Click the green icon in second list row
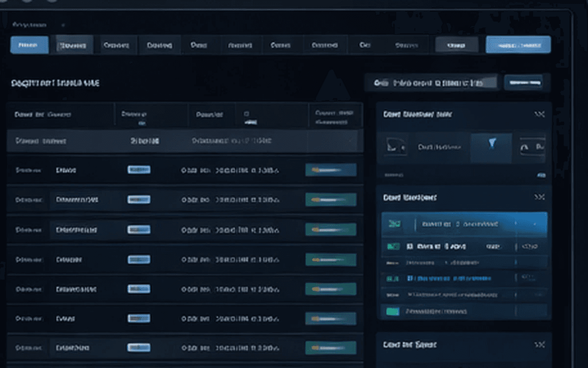The height and width of the screenshot is (368, 588). coord(392,246)
